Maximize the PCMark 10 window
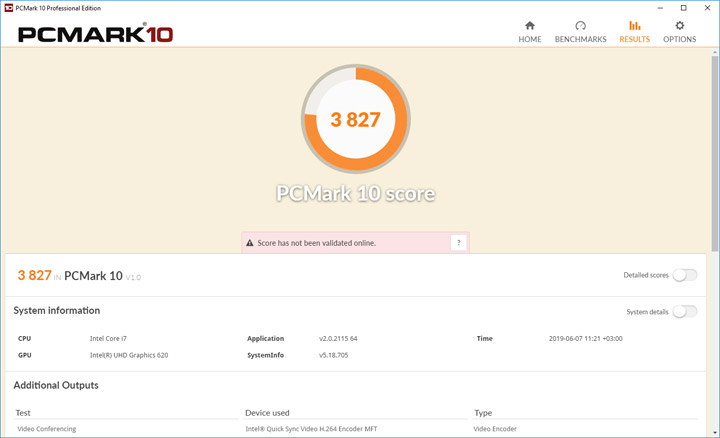This screenshot has width=720, height=438. pos(684,8)
